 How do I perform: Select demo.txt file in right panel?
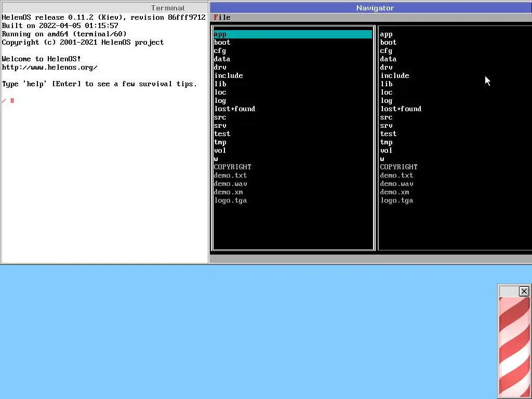pos(396,176)
